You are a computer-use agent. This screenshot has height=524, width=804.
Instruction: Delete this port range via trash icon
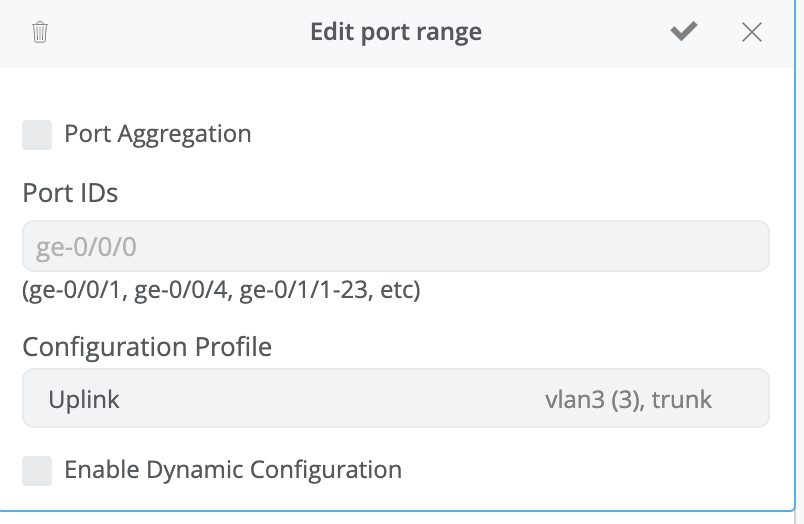[x=40, y=32]
